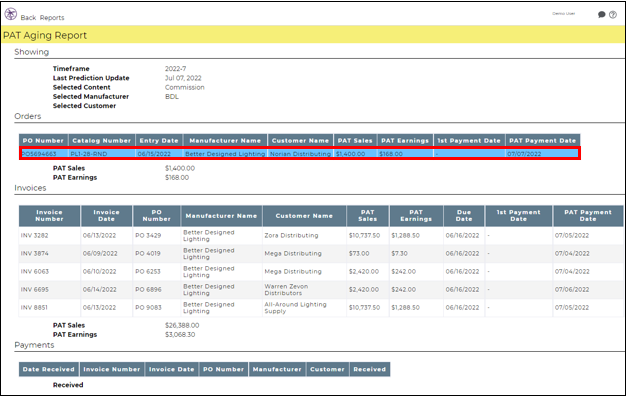This screenshot has width=629, height=398.
Task: Click Last Prediction Update Jul 07, 2022
Action: [x=183, y=78]
